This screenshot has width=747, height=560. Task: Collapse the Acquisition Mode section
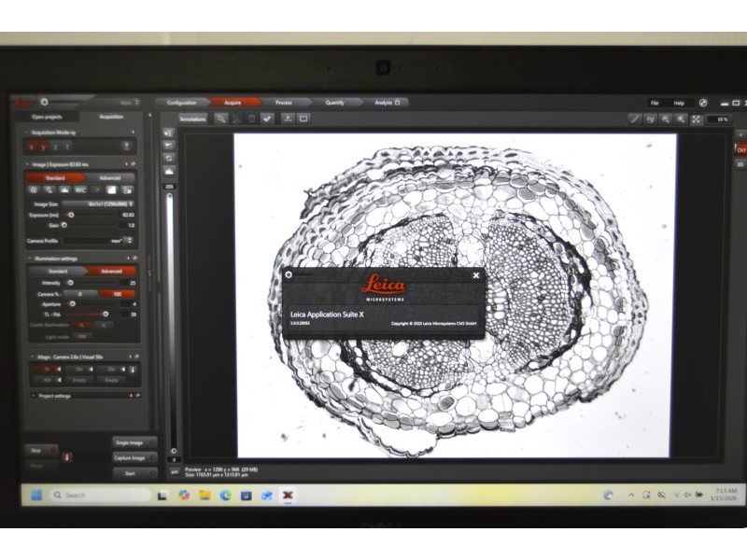click(x=26, y=133)
